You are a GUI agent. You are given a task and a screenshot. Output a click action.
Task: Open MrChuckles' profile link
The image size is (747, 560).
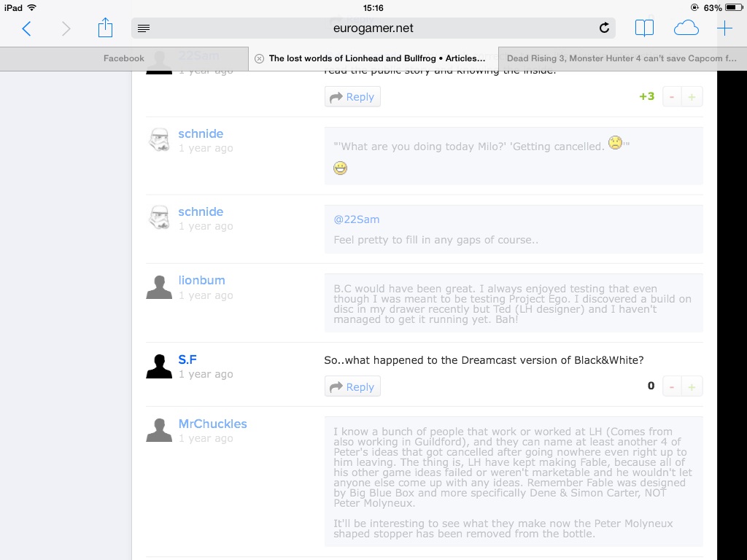click(212, 424)
